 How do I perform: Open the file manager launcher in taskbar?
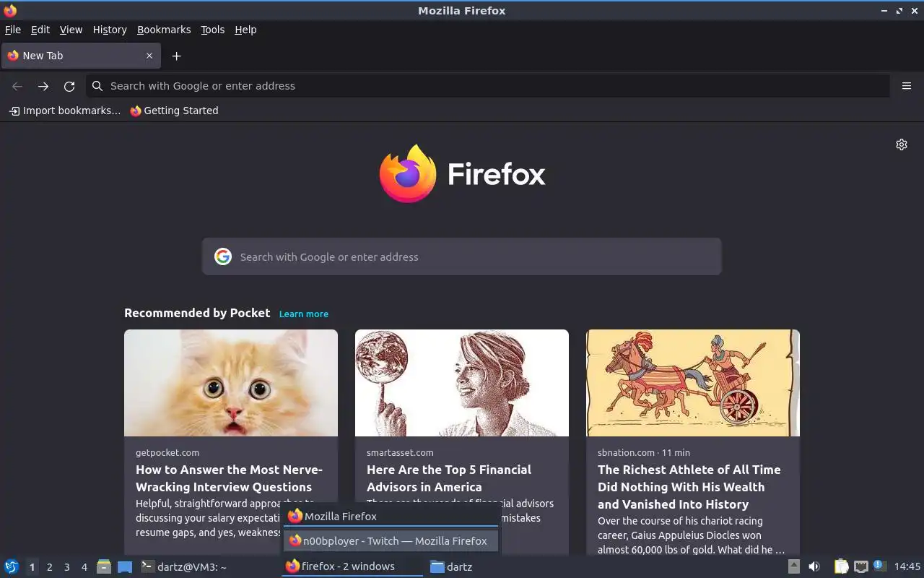[104, 566]
